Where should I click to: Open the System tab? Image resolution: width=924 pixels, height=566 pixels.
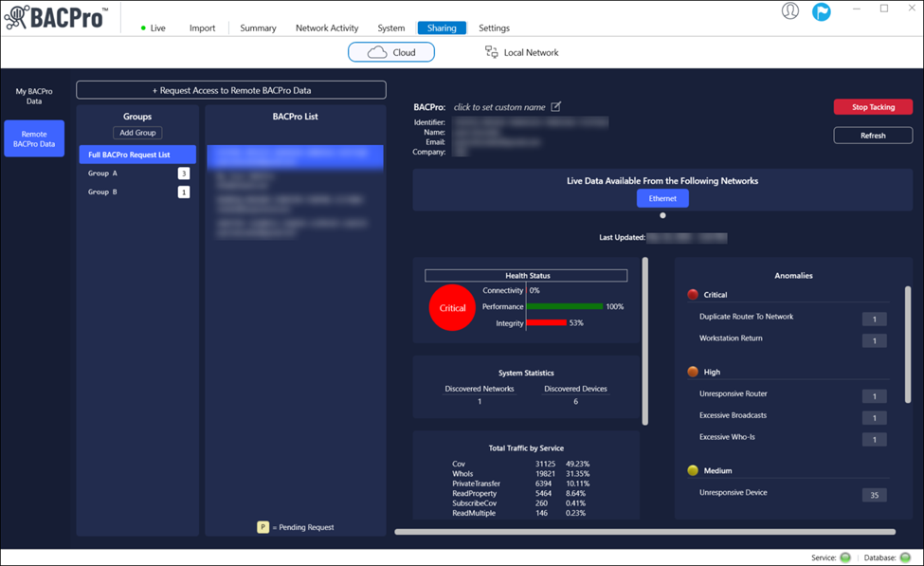point(391,27)
